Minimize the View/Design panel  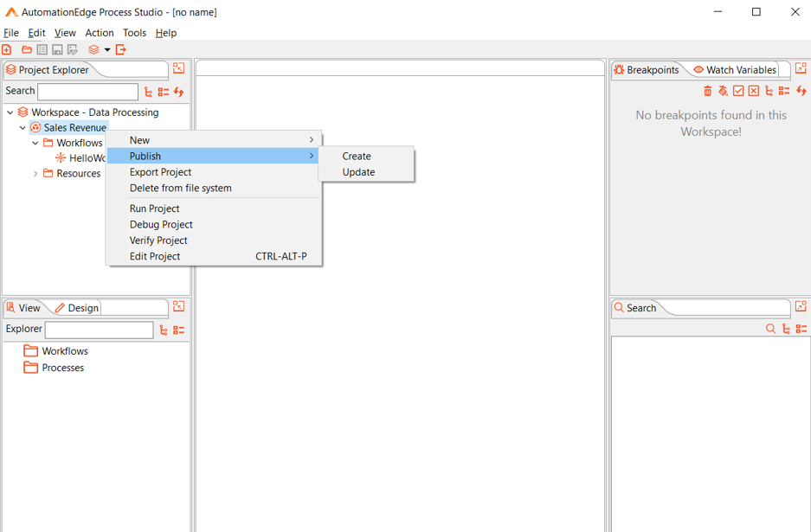pos(178,306)
